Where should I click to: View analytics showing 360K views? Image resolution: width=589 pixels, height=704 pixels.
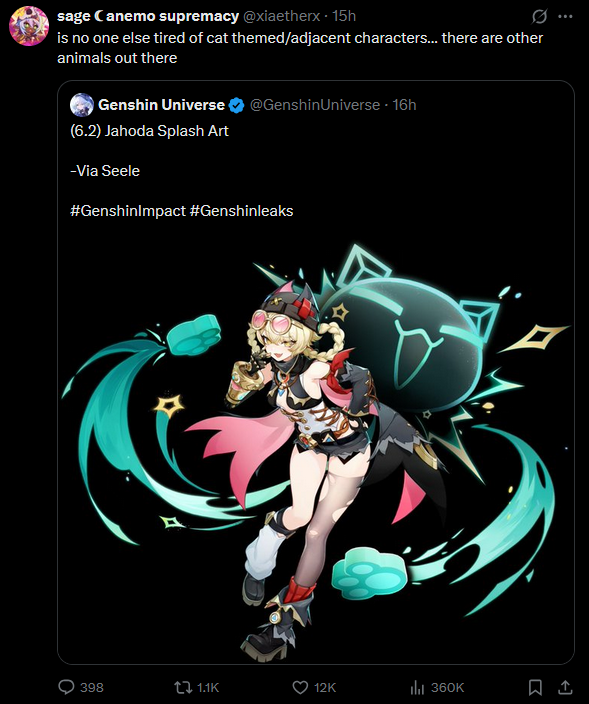click(x=417, y=687)
